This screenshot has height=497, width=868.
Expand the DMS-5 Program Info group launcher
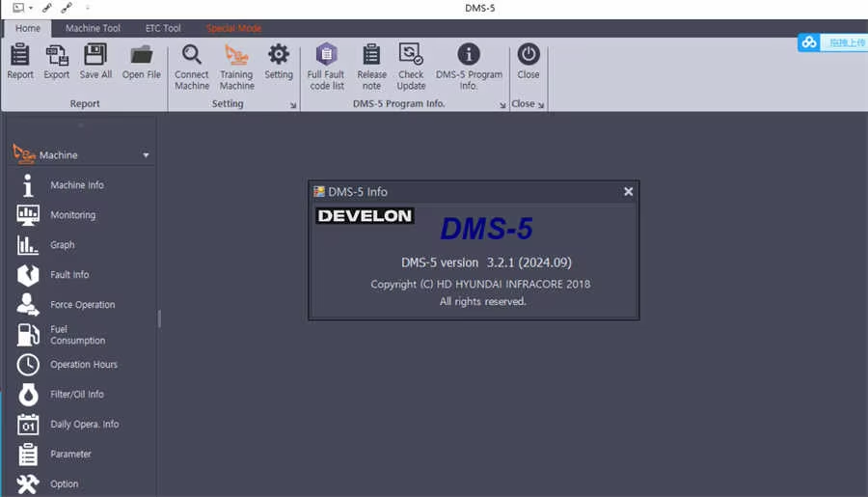(502, 105)
